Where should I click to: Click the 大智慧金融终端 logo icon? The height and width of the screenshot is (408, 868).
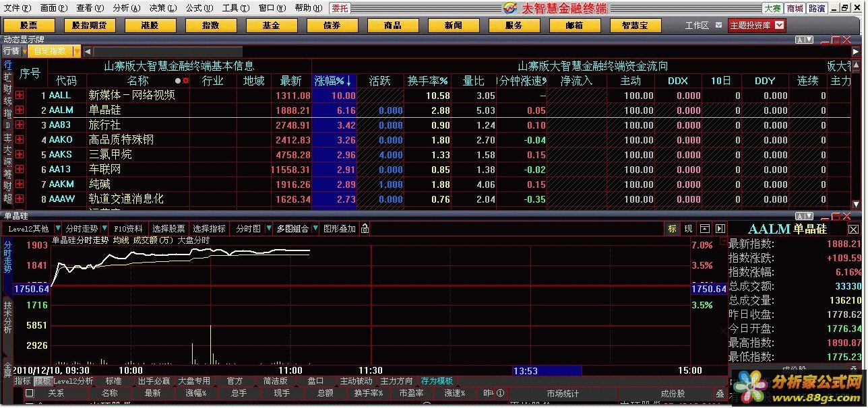pos(510,8)
